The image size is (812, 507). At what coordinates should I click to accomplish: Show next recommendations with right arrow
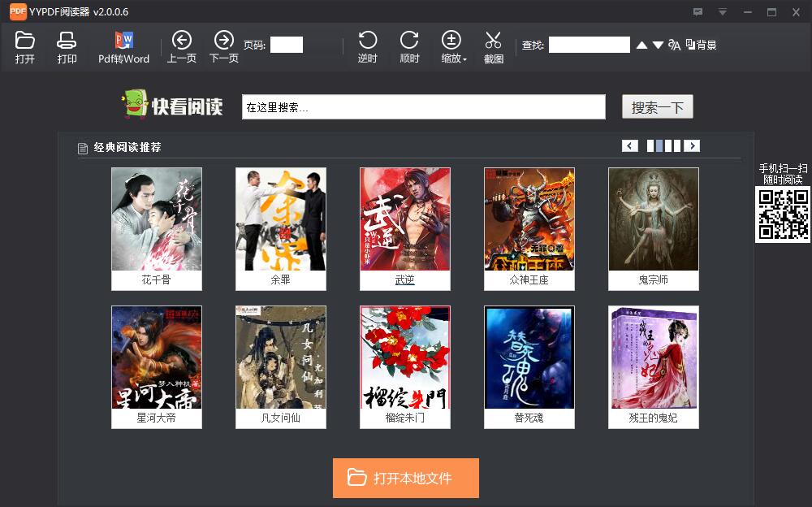tap(692, 146)
